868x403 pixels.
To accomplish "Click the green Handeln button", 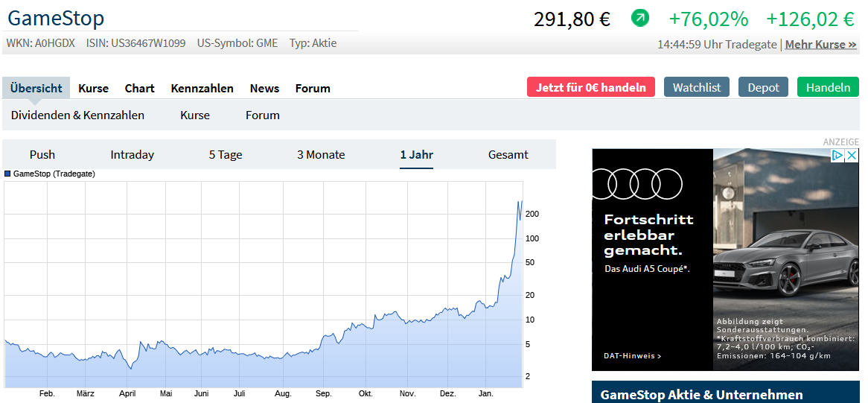I will (828, 87).
